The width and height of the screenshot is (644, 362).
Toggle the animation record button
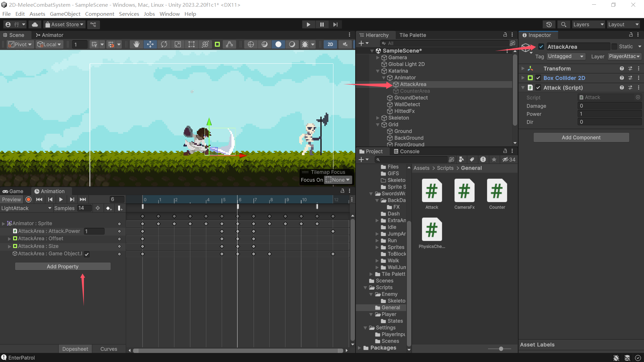[29, 199]
